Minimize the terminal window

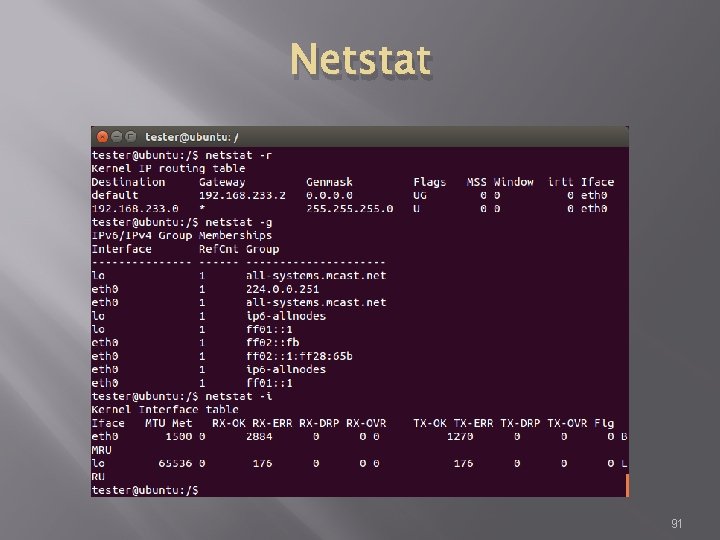pos(117,137)
